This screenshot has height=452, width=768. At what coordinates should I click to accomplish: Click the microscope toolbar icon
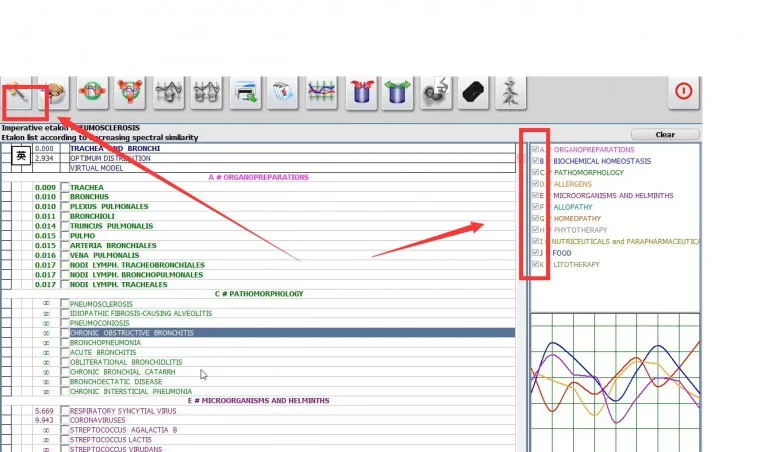[x=436, y=93]
